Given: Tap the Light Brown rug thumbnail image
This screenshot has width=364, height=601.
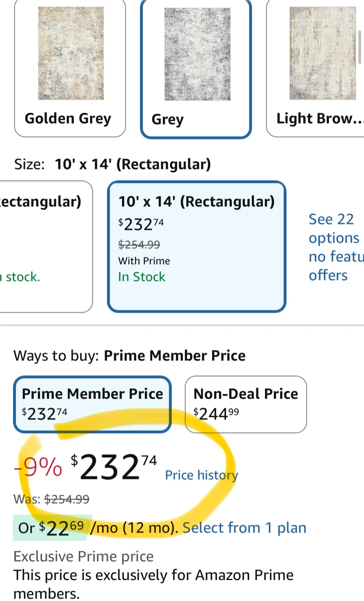Looking at the screenshot, I should click(323, 53).
